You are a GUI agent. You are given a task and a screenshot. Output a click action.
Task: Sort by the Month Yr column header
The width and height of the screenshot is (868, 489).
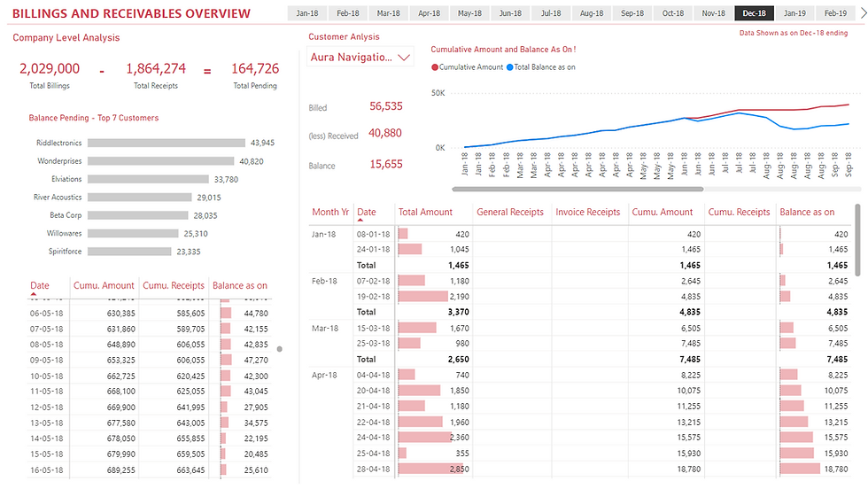click(330, 212)
